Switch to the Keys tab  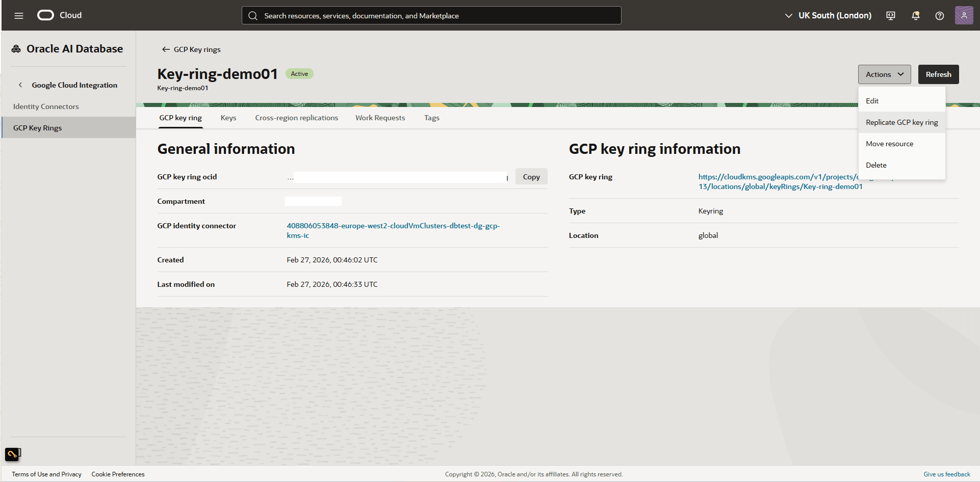(x=228, y=118)
